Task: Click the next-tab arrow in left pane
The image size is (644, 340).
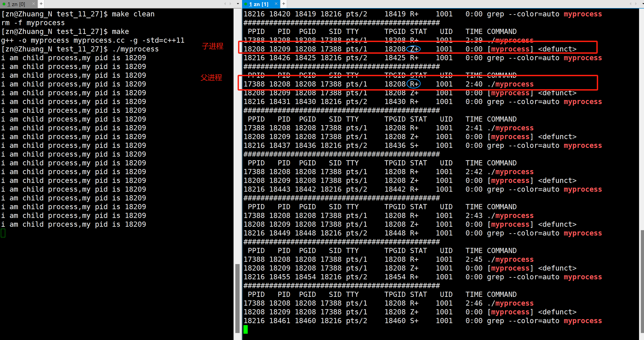Action: (230, 4)
